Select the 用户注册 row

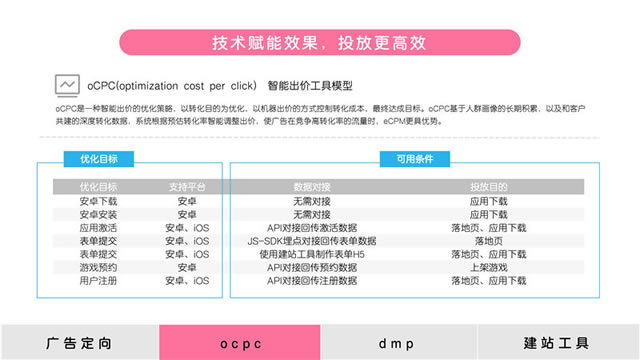click(318, 281)
